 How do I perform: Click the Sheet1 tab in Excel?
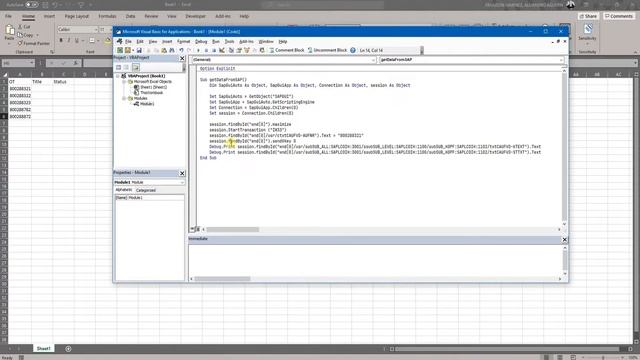[x=43, y=349]
